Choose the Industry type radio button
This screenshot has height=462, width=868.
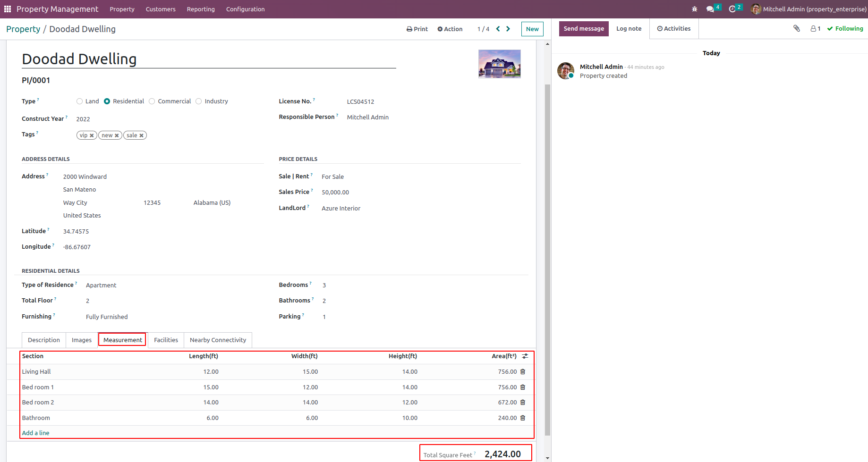(199, 101)
